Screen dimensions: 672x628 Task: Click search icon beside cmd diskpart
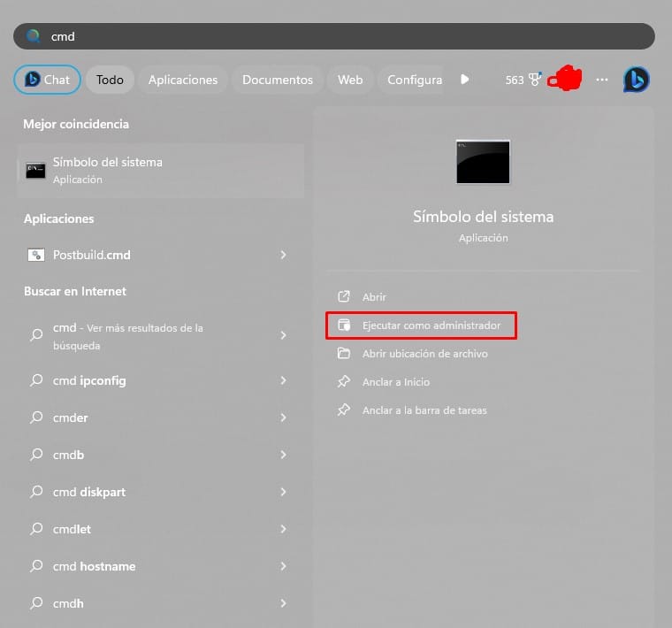(x=36, y=492)
